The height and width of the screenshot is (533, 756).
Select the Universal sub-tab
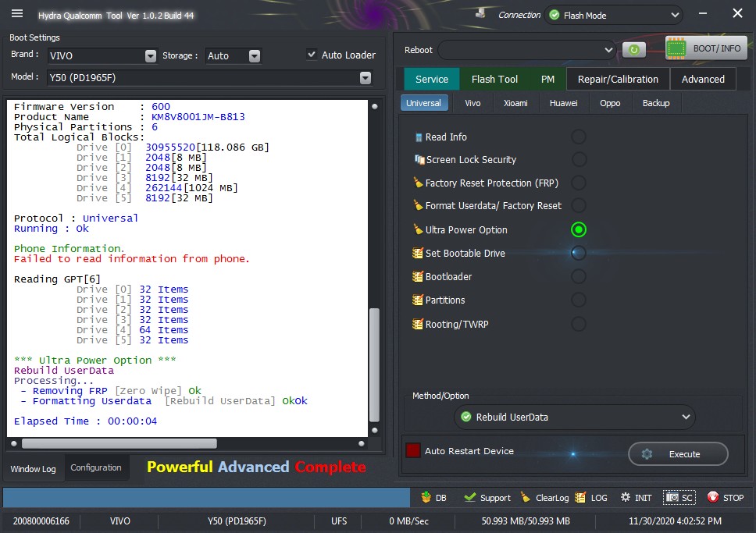coord(423,103)
